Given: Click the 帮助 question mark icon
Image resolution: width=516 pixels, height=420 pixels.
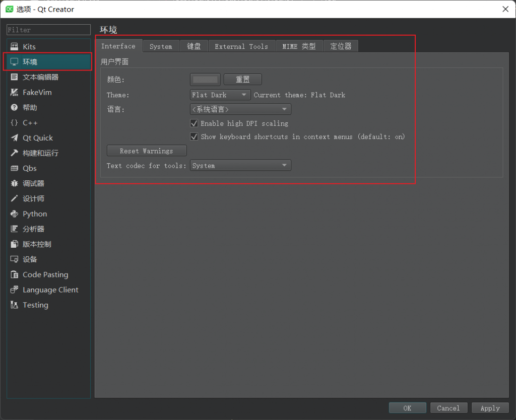Looking at the screenshot, I should [14, 108].
